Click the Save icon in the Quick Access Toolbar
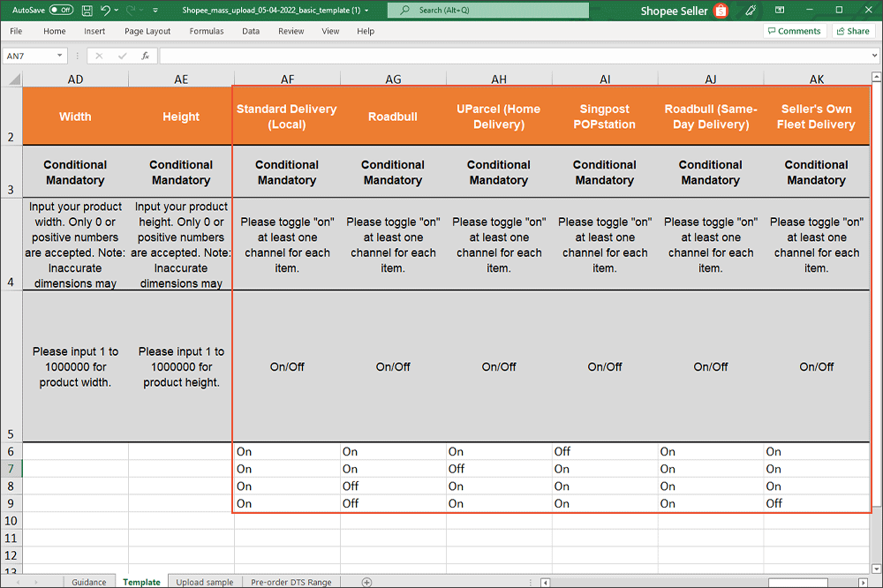This screenshot has width=883, height=588. pos(86,10)
